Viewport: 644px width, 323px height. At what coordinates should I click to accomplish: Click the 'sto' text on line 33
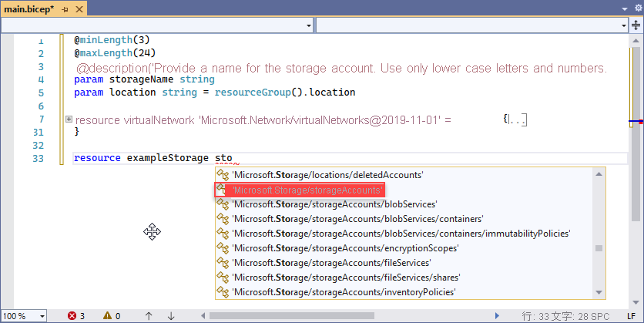[223, 158]
